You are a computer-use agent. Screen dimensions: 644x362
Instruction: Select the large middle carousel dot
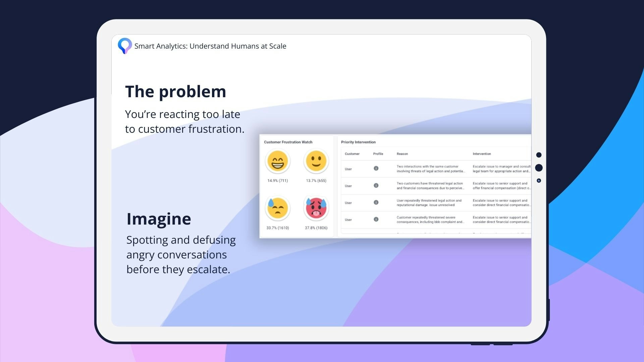(x=539, y=168)
